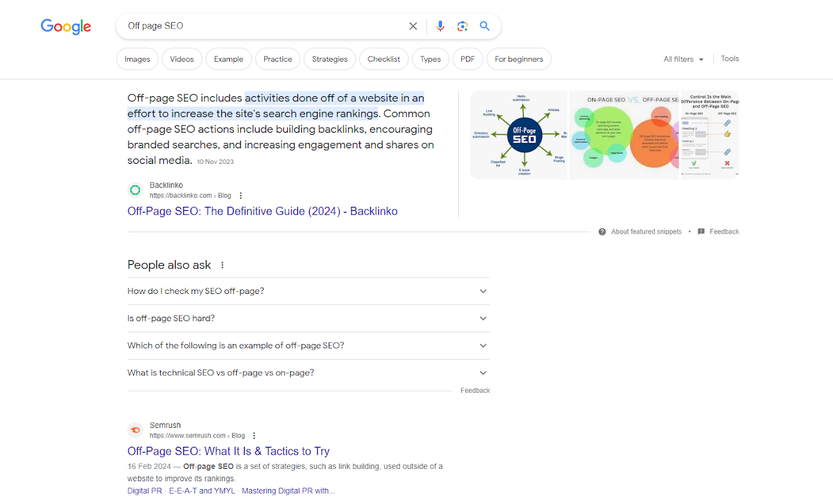Open the Off-Page SEO diagram thumbnail
Image resolution: width=833 pixels, height=504 pixels.
pos(519,135)
